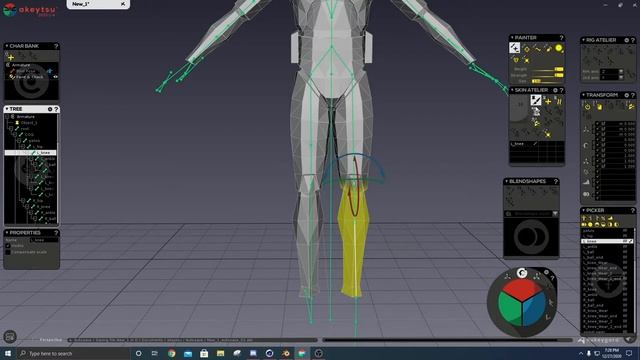Click the first yellow Picker figure icon
Image resolution: width=640 pixels, height=360 pixels.
[584, 218]
